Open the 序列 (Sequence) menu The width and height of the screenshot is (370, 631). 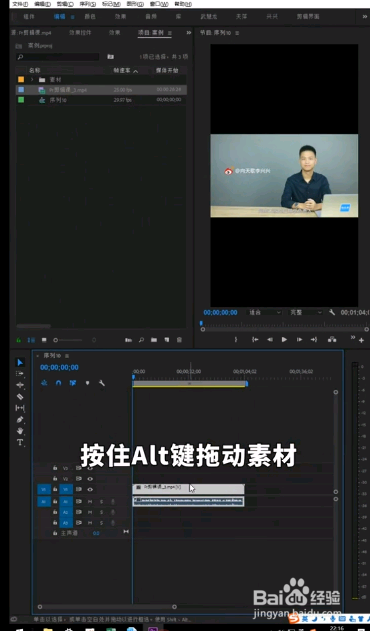pyautogui.click(x=87, y=4)
